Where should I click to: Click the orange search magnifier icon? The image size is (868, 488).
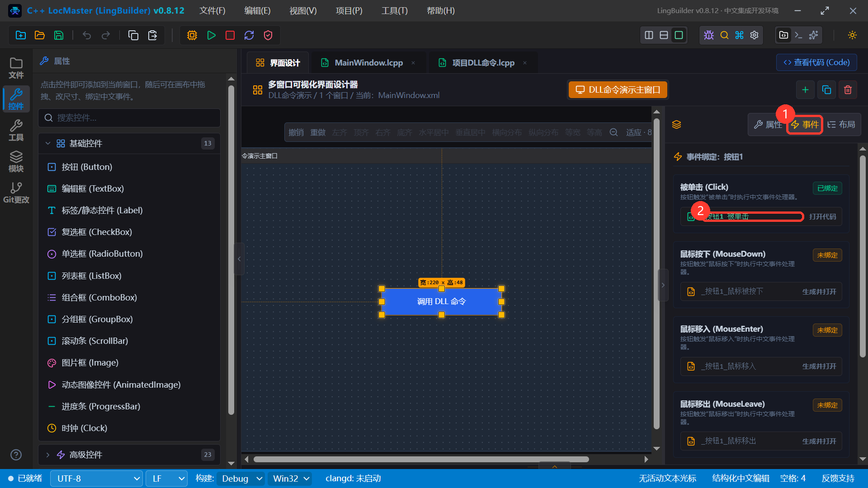pyautogui.click(x=724, y=35)
